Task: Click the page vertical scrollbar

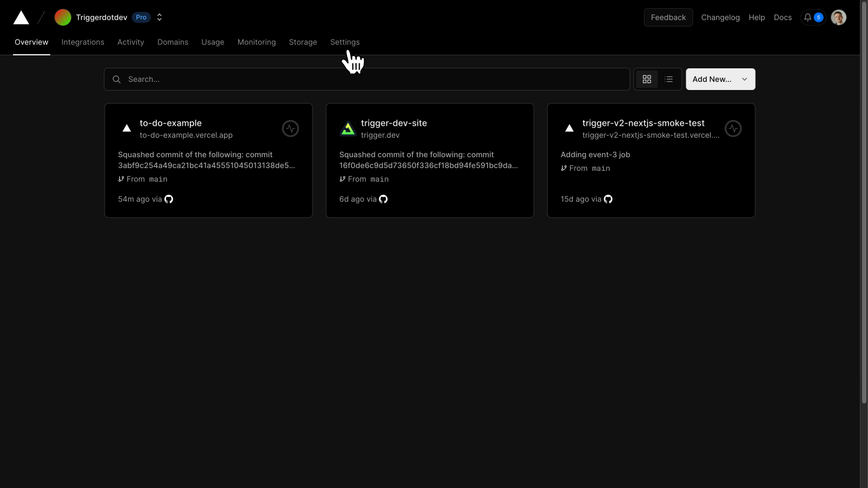Action: (x=864, y=202)
